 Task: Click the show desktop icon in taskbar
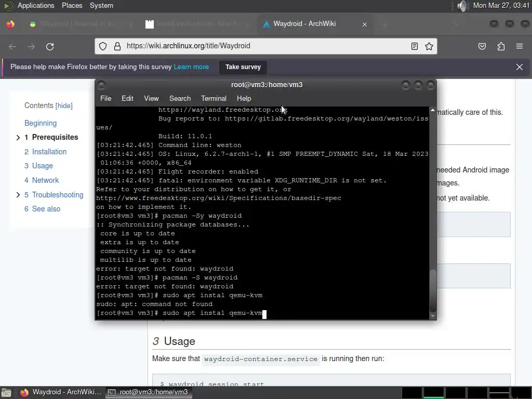coord(6,393)
